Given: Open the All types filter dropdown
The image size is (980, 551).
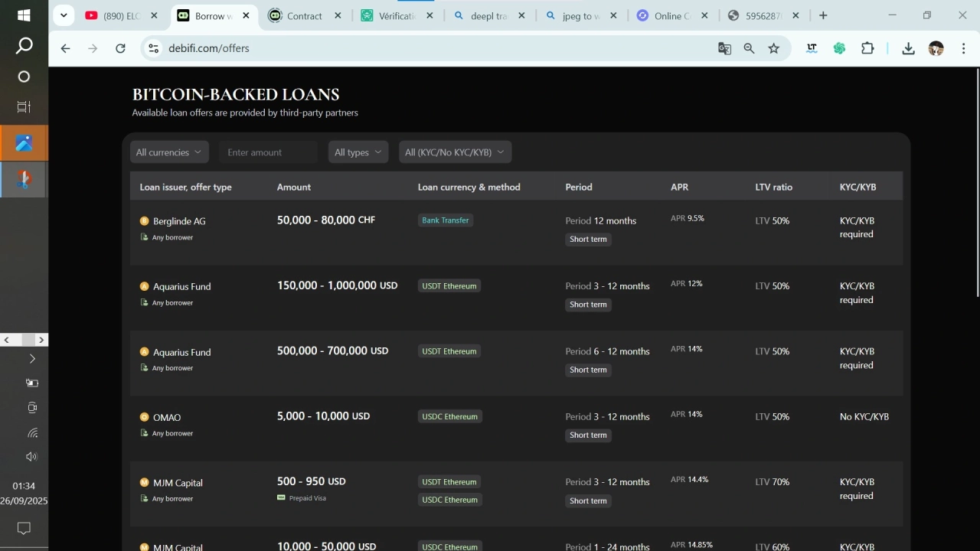Looking at the screenshot, I should pos(358,152).
